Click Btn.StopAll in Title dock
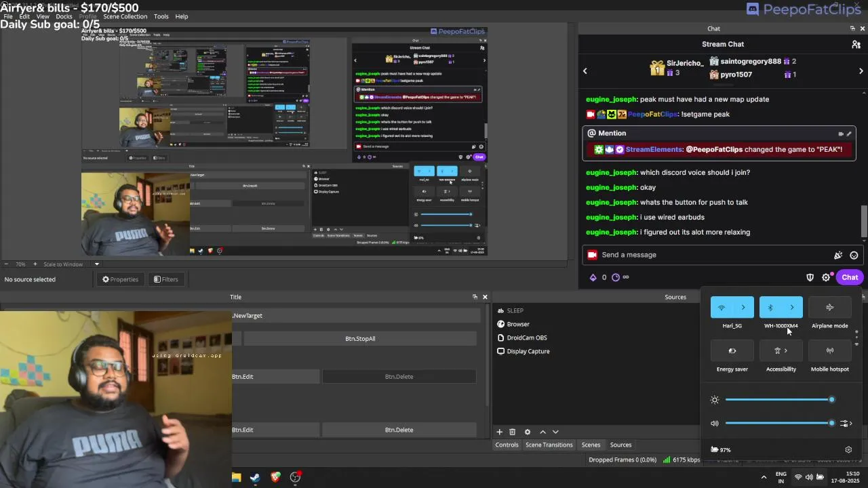Image resolution: width=868 pixels, height=488 pixels. [359, 338]
